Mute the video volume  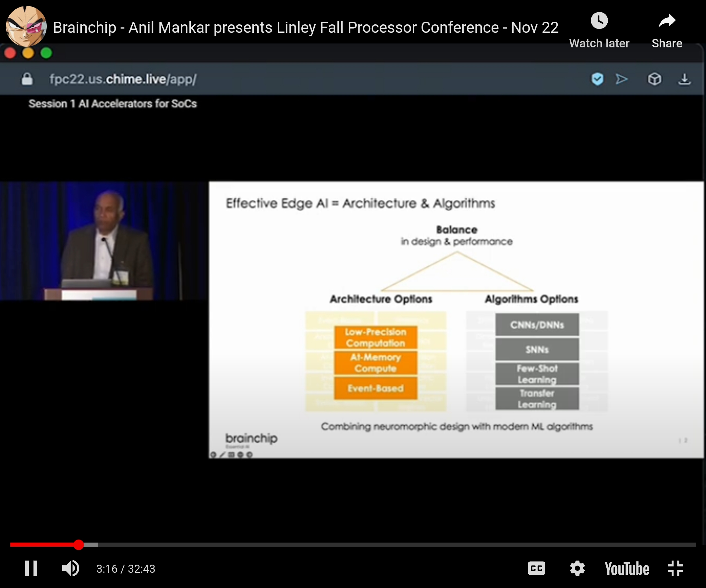pyautogui.click(x=71, y=569)
